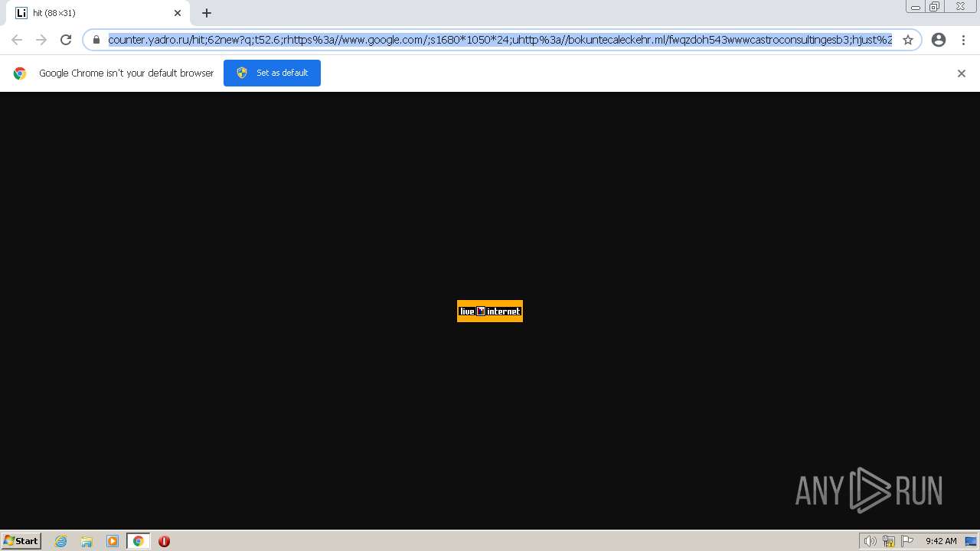Dismiss the default browser infobar
Screen dimensions: 980x551
click(x=962, y=73)
